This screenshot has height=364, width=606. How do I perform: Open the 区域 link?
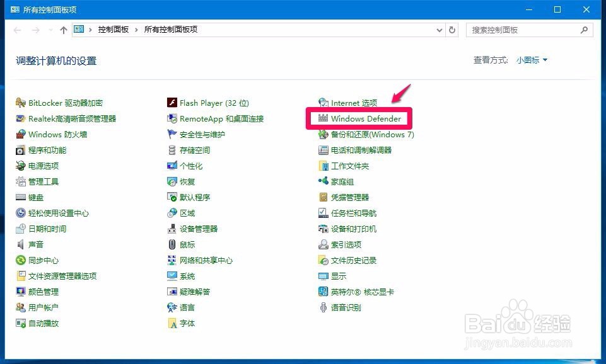187,213
